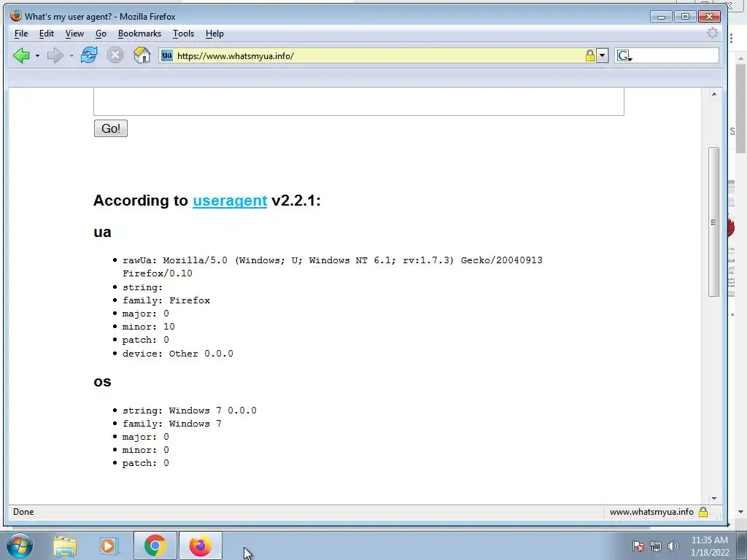Open the Windows Start menu orb
This screenshot has height=560, width=747.
pos(20,545)
